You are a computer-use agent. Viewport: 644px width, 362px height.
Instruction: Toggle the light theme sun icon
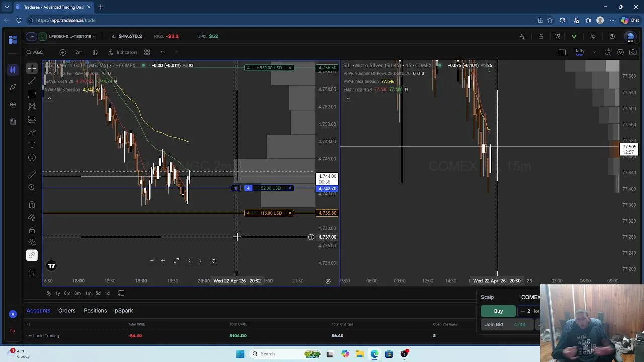(593, 37)
